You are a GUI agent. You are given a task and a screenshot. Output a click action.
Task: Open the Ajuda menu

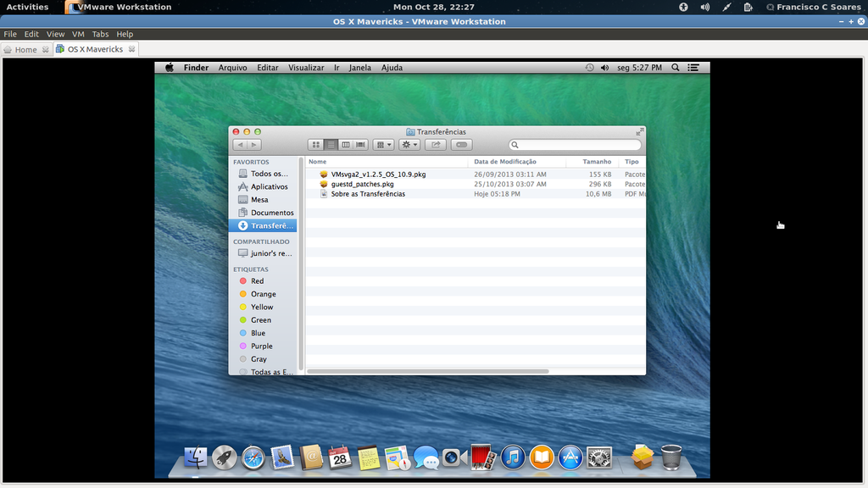coord(392,68)
